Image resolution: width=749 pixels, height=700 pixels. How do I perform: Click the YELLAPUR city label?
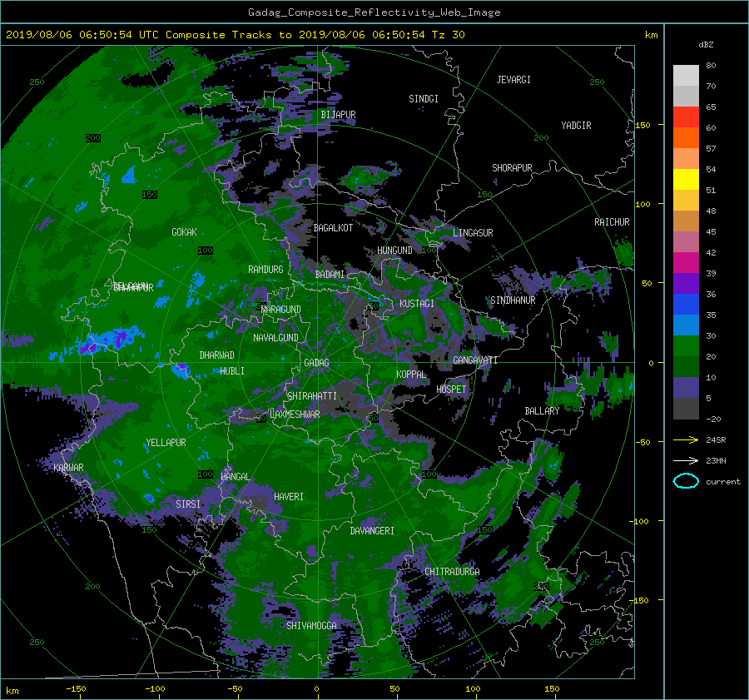166,443
